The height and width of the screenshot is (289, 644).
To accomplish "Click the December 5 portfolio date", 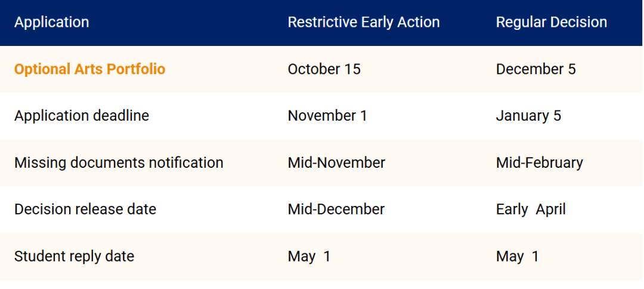I will 535,69.
